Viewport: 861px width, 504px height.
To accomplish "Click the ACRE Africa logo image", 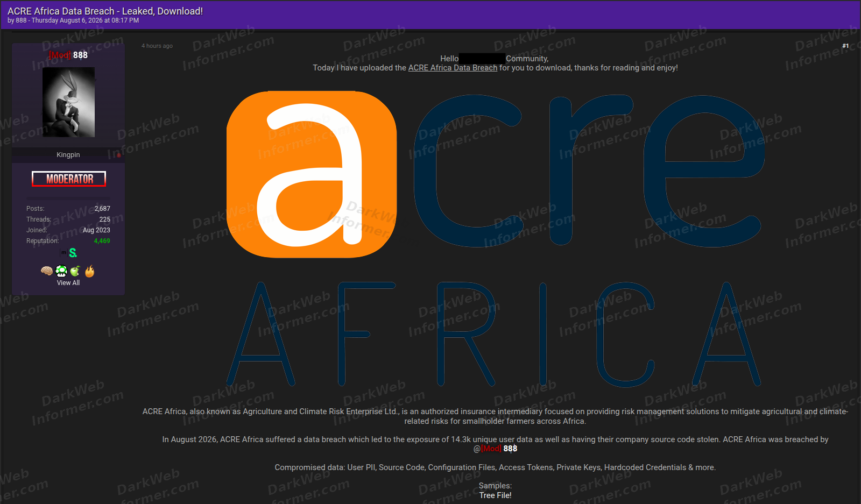I will click(495, 239).
